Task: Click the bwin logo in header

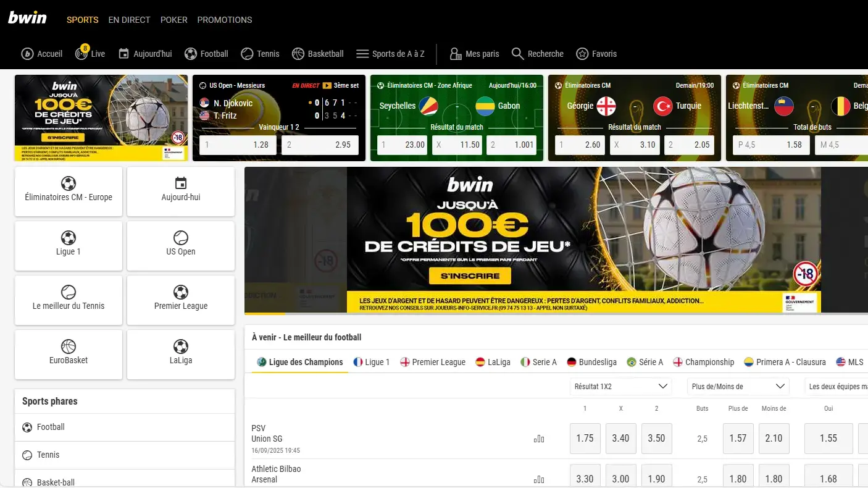Action: pos(27,18)
